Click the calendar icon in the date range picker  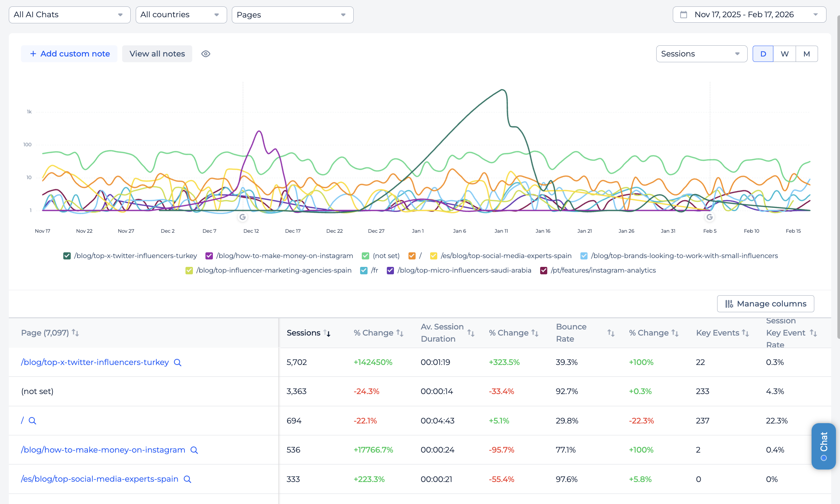[684, 14]
